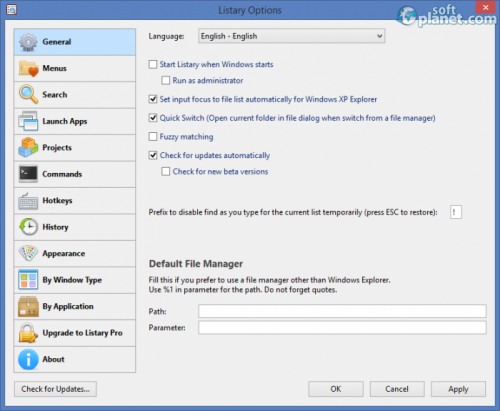This screenshot has width=500, height=411.
Task: Switch to the Search settings label
Action: click(x=55, y=95)
